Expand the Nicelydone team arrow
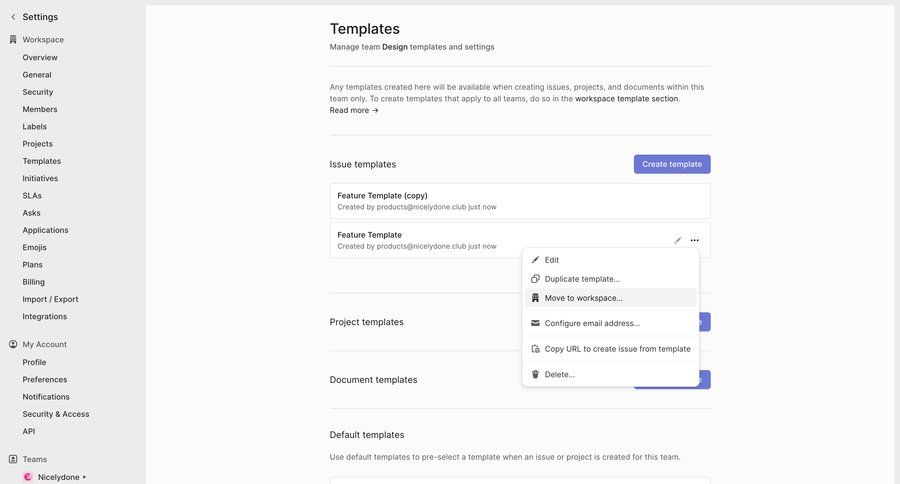The height and width of the screenshot is (484, 900). tap(84, 477)
